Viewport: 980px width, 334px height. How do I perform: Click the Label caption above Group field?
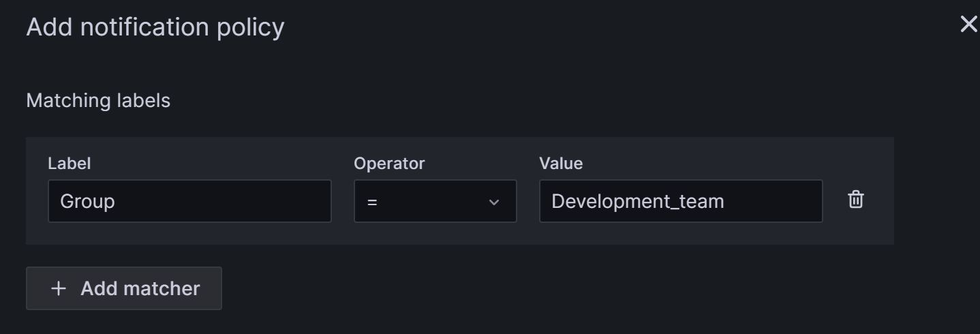click(69, 164)
